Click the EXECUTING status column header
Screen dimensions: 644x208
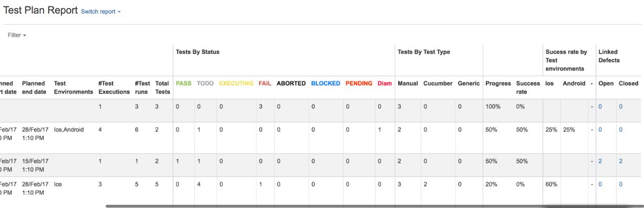236,84
